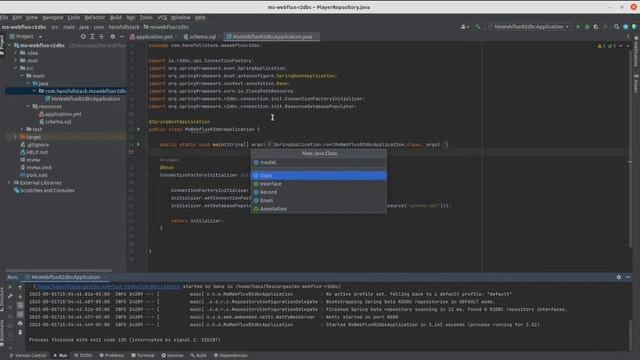Click the Build hammer icon in toolbar
Image resolution: width=640 pixels, height=360 pixels.
(x=478, y=27)
